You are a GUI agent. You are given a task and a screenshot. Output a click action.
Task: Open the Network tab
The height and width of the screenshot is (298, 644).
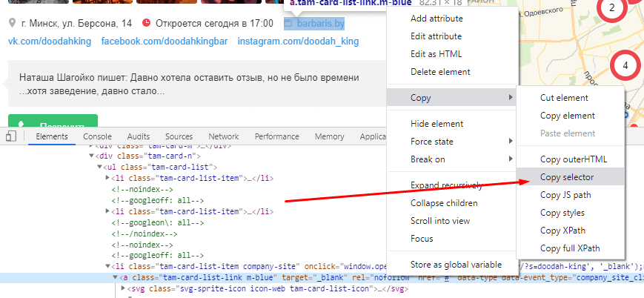223,136
